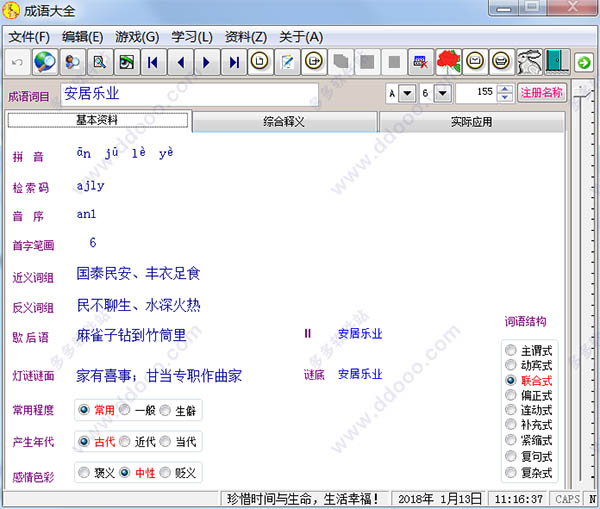Open the globe search toolbar icon
The width and height of the screenshot is (600, 509).
(x=45, y=62)
